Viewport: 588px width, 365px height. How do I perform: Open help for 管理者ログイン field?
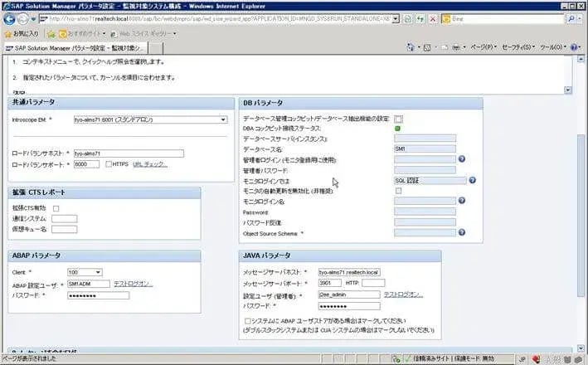pos(462,159)
